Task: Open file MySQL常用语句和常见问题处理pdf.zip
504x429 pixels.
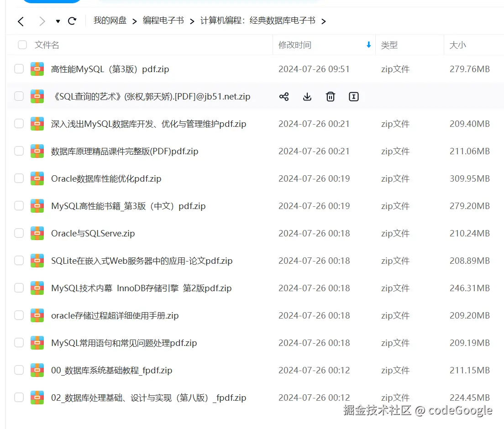Action: (x=124, y=343)
